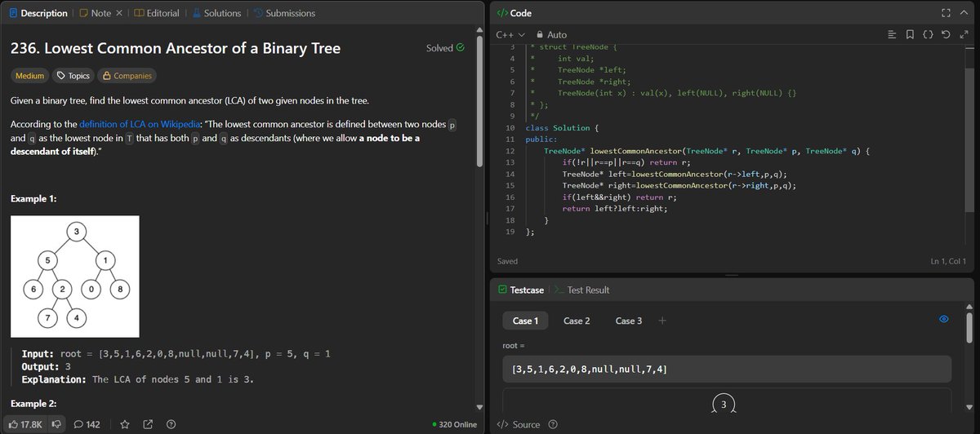
Task: Expand the Topics tag
Action: (x=73, y=76)
